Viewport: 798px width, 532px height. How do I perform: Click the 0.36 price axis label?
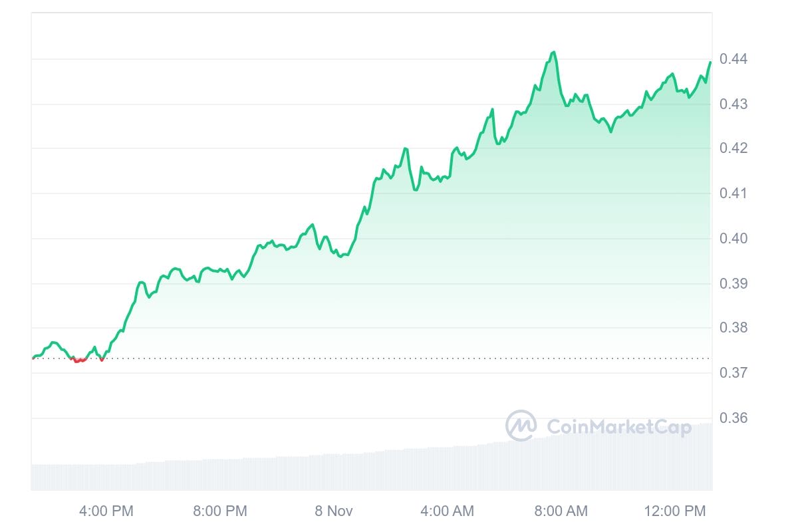pyautogui.click(x=733, y=418)
